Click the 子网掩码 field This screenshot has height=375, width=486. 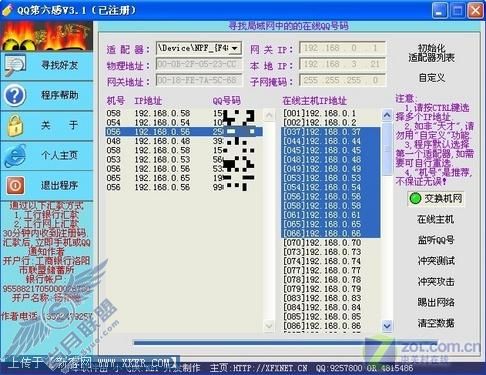click(342, 80)
